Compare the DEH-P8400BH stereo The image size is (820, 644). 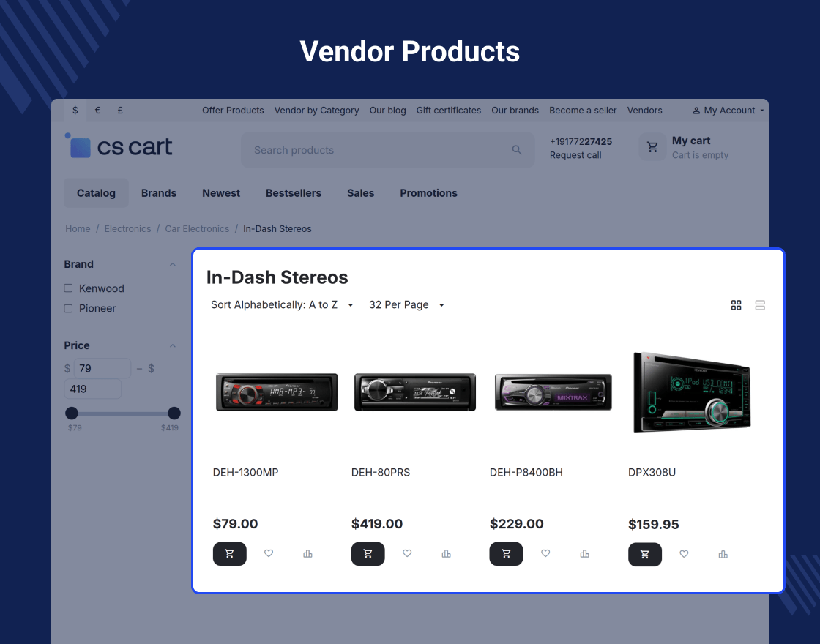pyautogui.click(x=585, y=553)
